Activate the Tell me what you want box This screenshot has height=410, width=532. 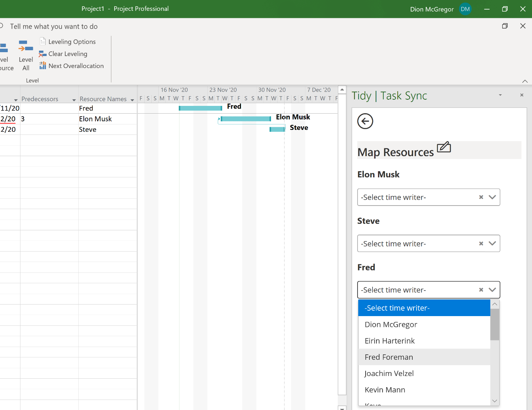point(54,26)
